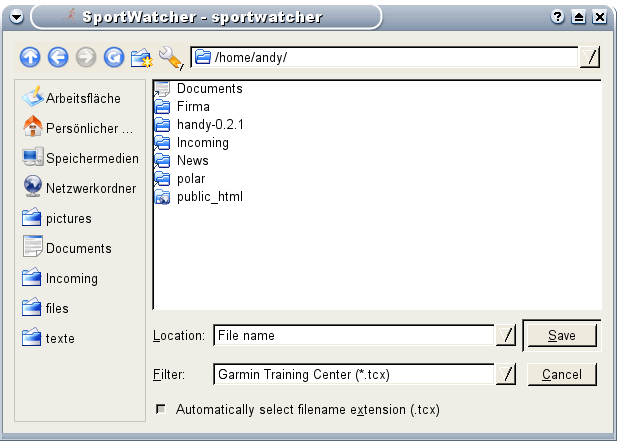
Task: Click the "Arbeitsfläche" label in sidebar
Action: 83,98
